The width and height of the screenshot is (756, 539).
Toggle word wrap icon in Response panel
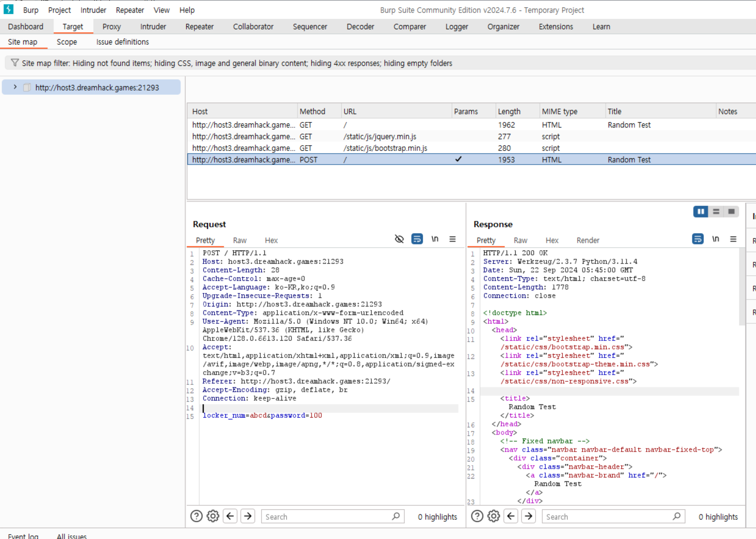point(698,239)
